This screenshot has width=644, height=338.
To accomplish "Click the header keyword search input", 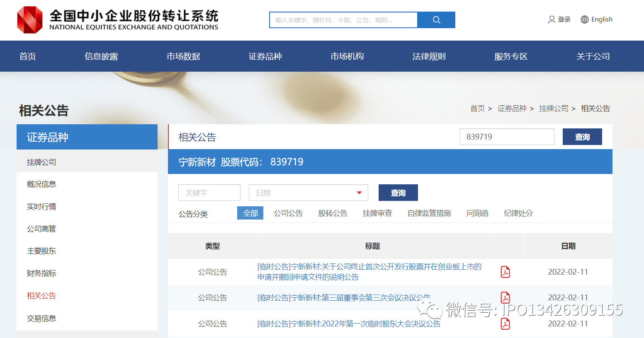I will click(343, 20).
